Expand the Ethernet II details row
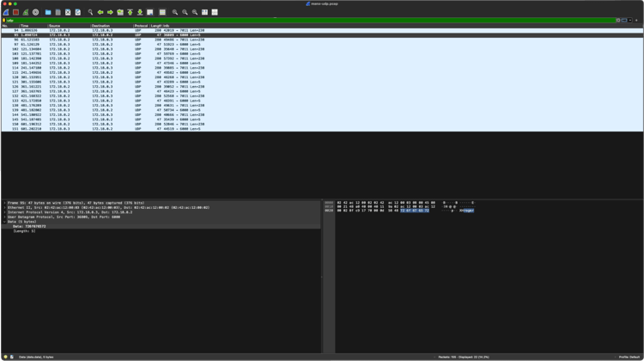644x361 pixels. click(3, 207)
